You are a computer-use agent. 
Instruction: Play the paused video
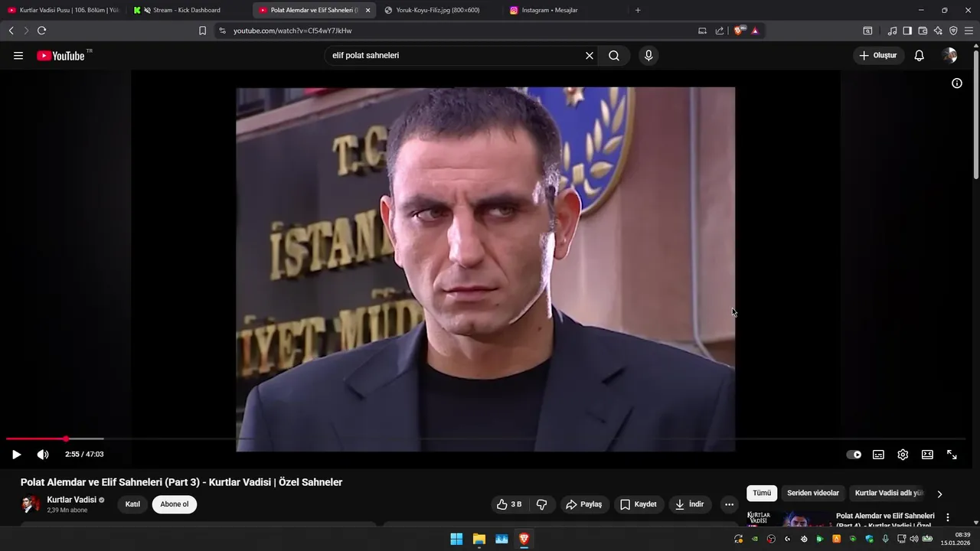coord(16,455)
